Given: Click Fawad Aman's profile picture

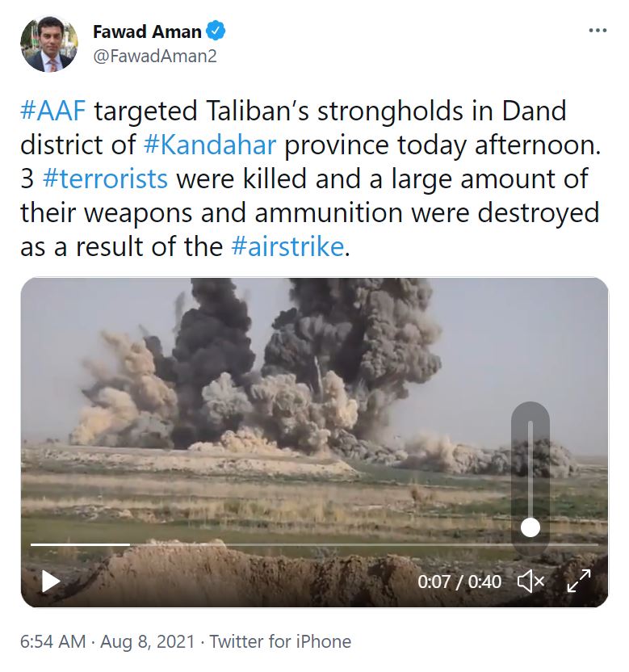Looking at the screenshot, I should [49, 43].
